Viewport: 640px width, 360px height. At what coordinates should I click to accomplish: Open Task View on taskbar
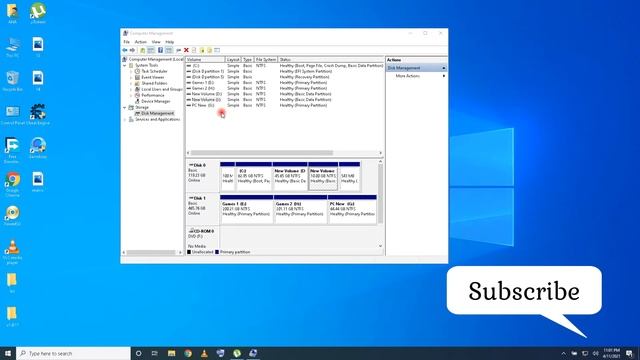[155, 353]
